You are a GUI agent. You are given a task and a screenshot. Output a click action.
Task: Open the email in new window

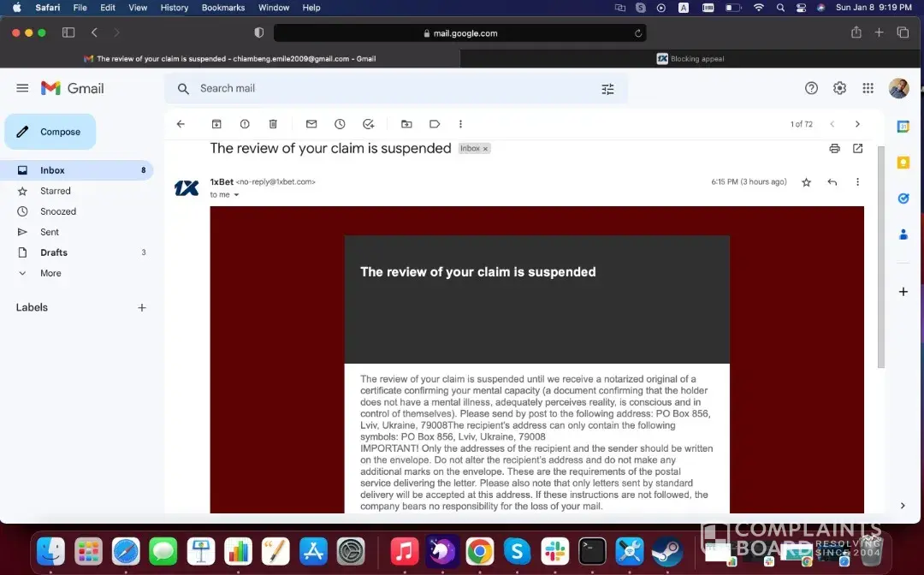coord(857,148)
